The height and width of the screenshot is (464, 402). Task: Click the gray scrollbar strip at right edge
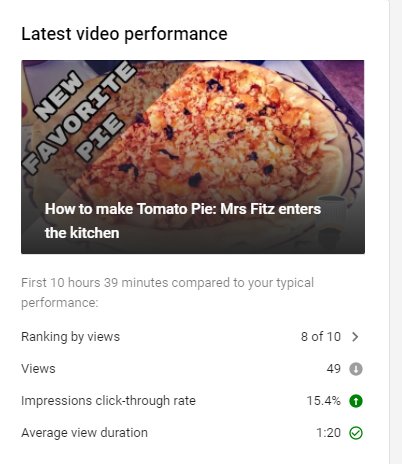tap(396, 232)
